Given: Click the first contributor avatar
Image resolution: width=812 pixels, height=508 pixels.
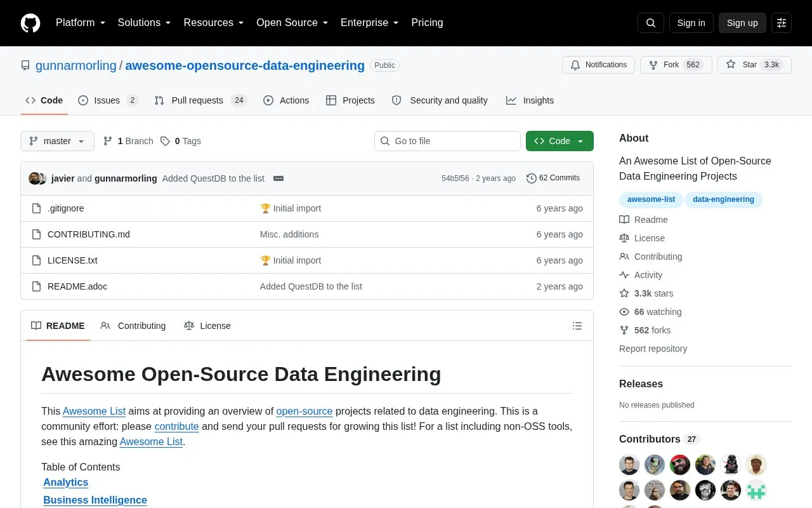Looking at the screenshot, I should point(629,465).
